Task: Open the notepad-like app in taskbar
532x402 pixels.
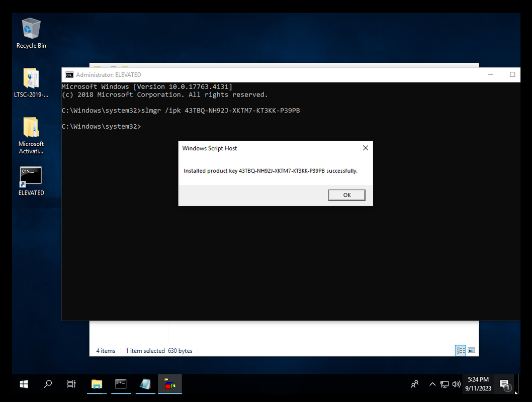Action: [x=145, y=384]
